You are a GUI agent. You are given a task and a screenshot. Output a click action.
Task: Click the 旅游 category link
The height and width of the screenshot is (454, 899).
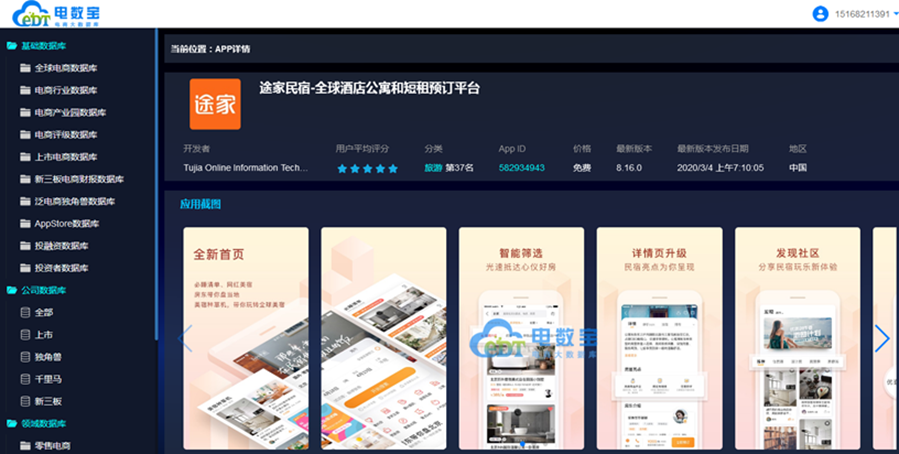click(432, 168)
